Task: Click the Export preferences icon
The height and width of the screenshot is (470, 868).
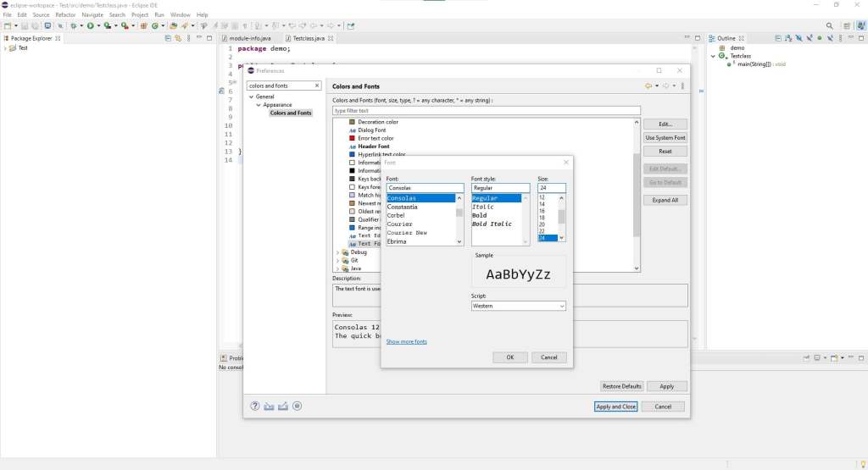Action: point(283,406)
